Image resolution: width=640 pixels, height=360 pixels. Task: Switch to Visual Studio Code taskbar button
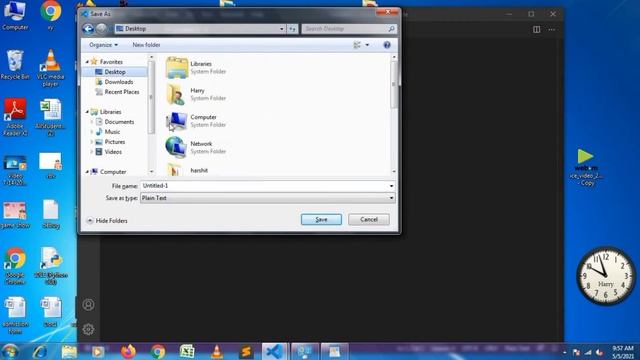click(275, 351)
